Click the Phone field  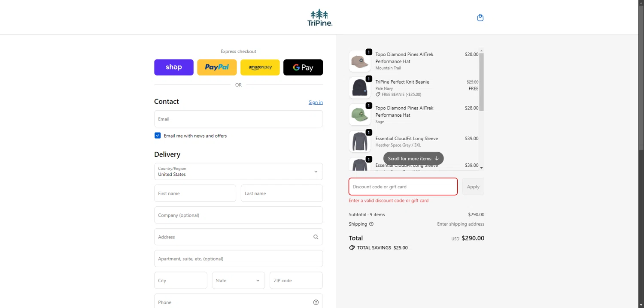[x=238, y=302]
